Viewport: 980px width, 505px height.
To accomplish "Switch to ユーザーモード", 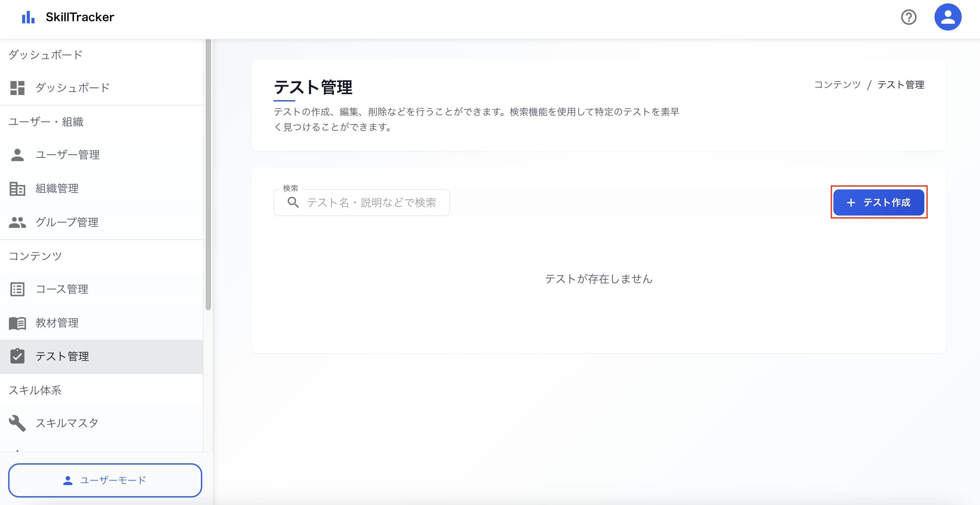I will (106, 480).
